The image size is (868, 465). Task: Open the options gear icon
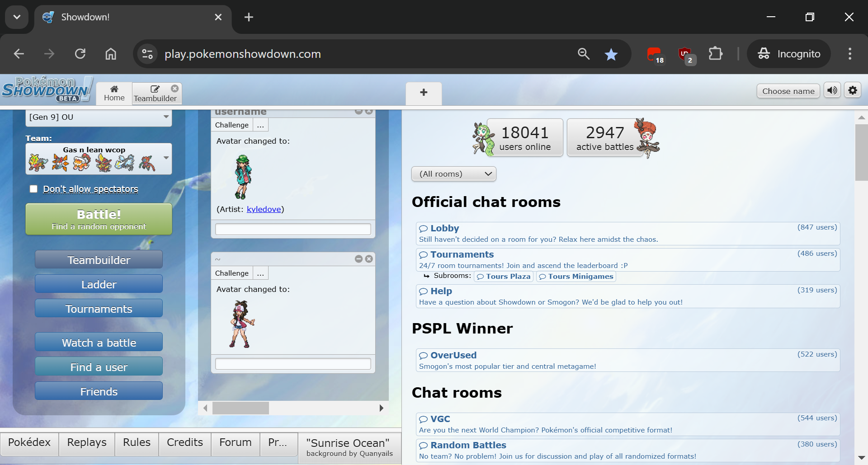[853, 90]
